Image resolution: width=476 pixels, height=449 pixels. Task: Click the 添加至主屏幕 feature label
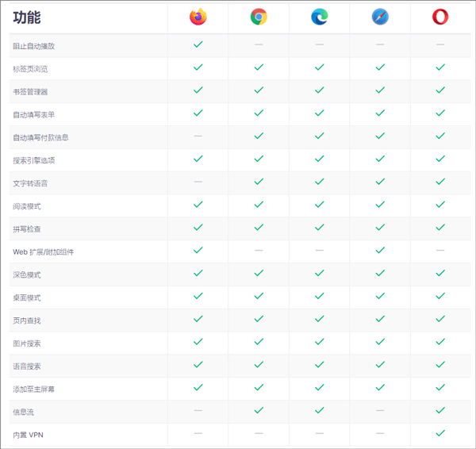pyautogui.click(x=34, y=390)
